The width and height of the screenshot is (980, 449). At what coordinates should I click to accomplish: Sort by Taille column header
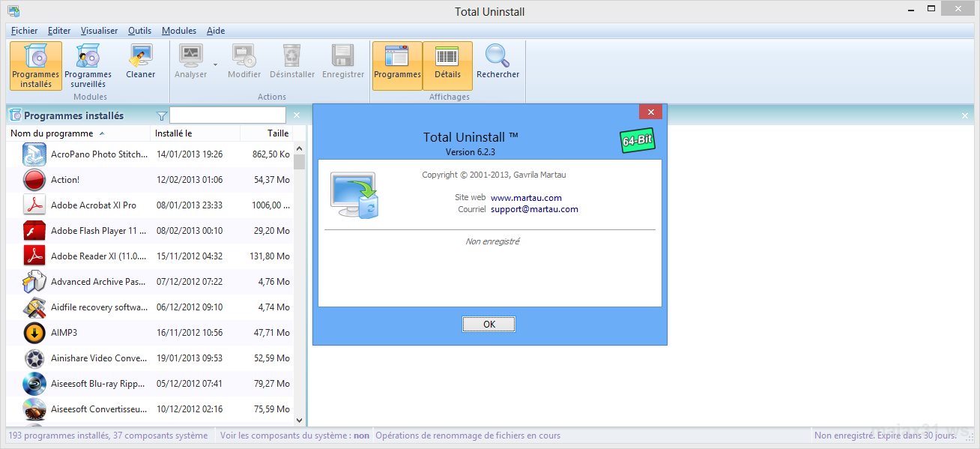coord(267,133)
